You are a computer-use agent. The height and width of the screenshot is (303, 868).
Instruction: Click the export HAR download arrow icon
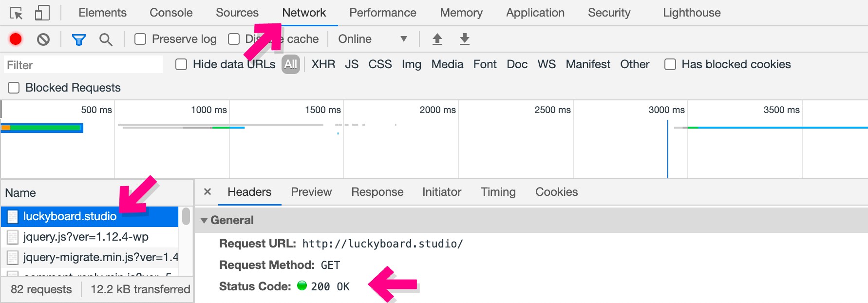pos(465,39)
